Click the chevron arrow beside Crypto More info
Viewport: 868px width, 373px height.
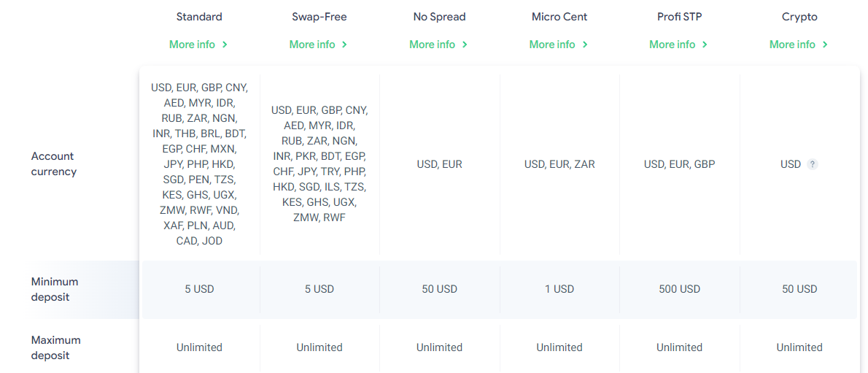pos(825,45)
